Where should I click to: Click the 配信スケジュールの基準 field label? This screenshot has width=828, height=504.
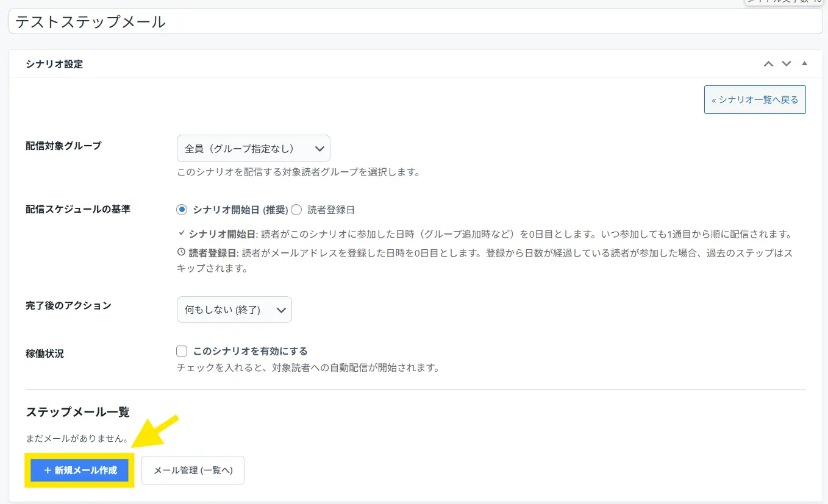pos(77,209)
